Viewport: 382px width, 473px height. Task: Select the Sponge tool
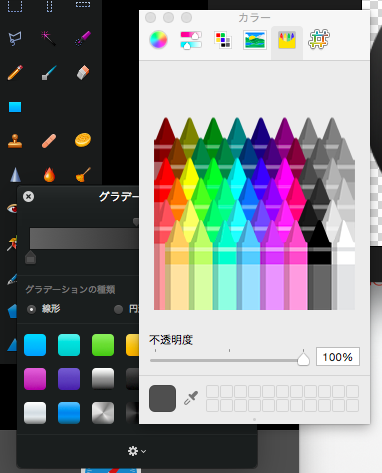(83, 140)
